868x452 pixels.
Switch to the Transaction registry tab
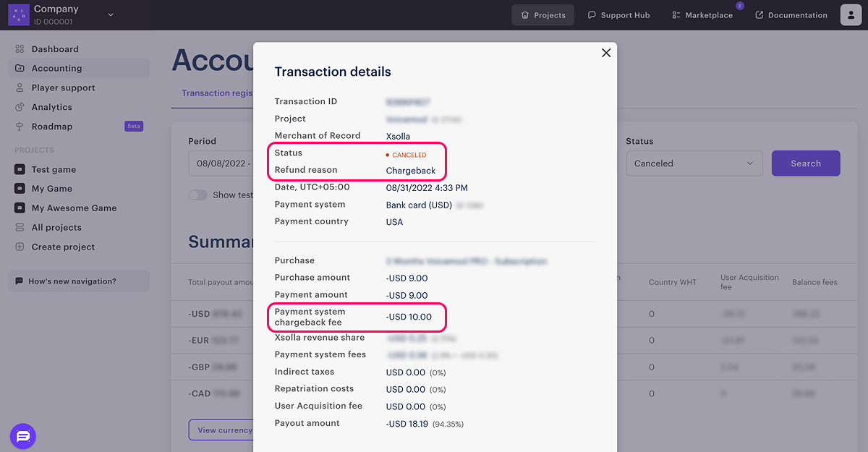coord(217,93)
